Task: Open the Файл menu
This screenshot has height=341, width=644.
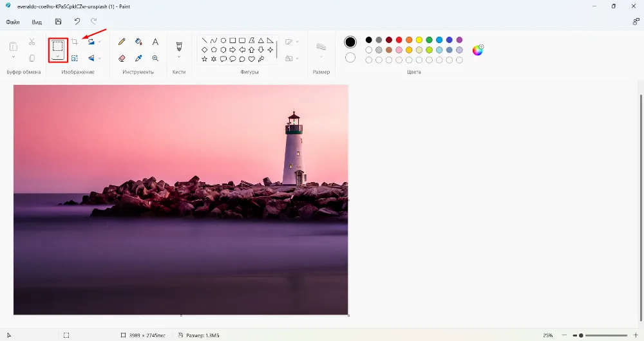Action: [x=13, y=22]
